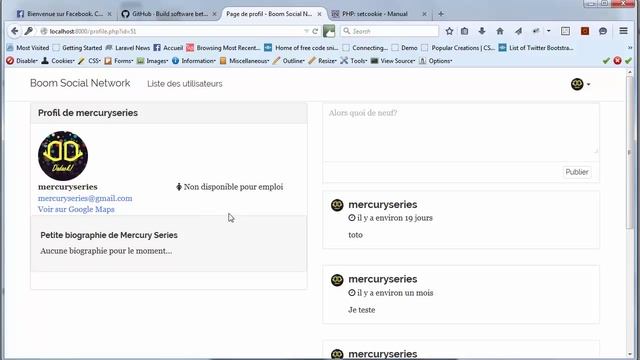Screen dimensions: 640x360
Task: Click the orange square extension icon
Action: point(585,31)
